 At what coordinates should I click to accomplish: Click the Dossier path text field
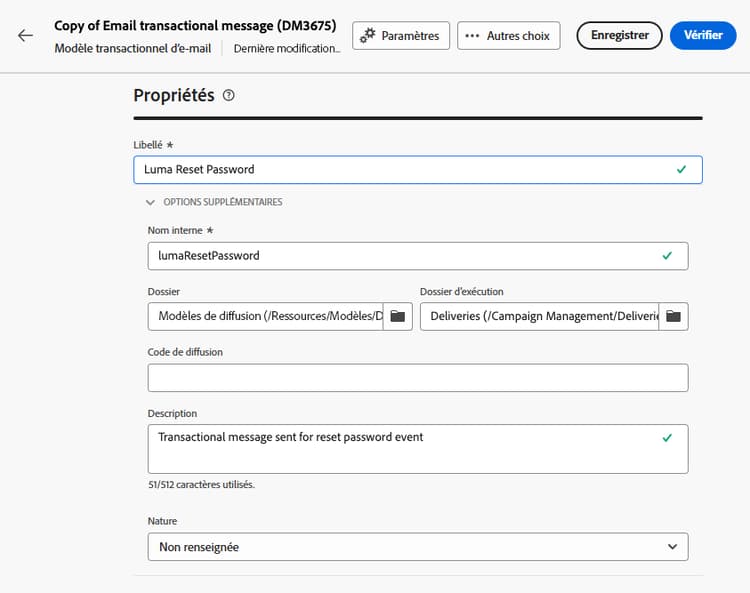pyautogui.click(x=270, y=316)
